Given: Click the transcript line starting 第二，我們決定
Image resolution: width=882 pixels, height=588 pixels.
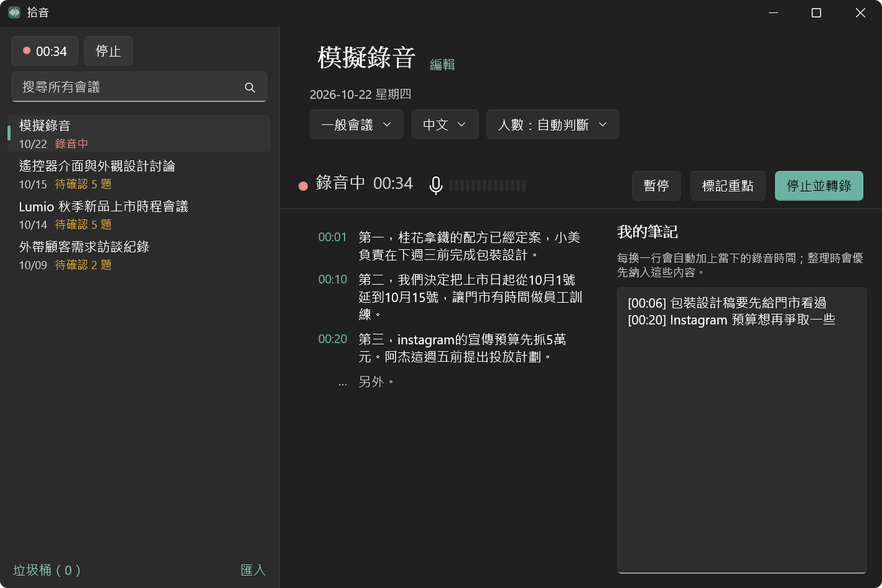Looking at the screenshot, I should pos(470,297).
